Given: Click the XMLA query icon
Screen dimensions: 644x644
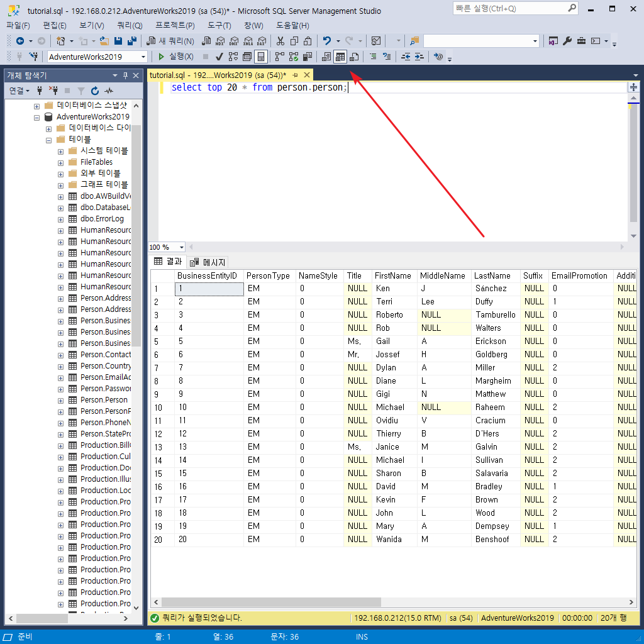Looking at the screenshot, I should 248,41.
